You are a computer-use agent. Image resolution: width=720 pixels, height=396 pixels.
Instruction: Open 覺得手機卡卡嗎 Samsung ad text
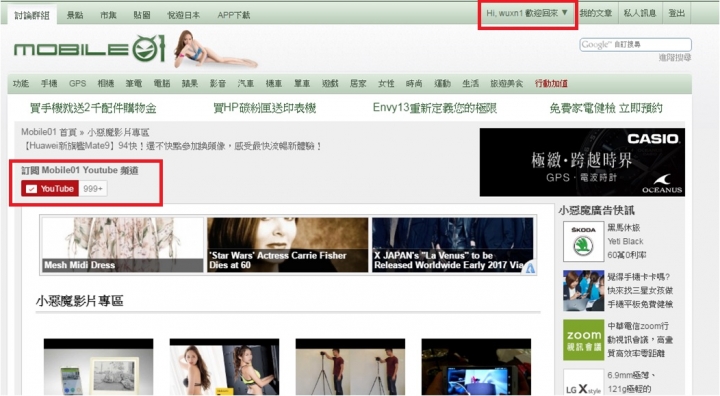click(x=640, y=290)
